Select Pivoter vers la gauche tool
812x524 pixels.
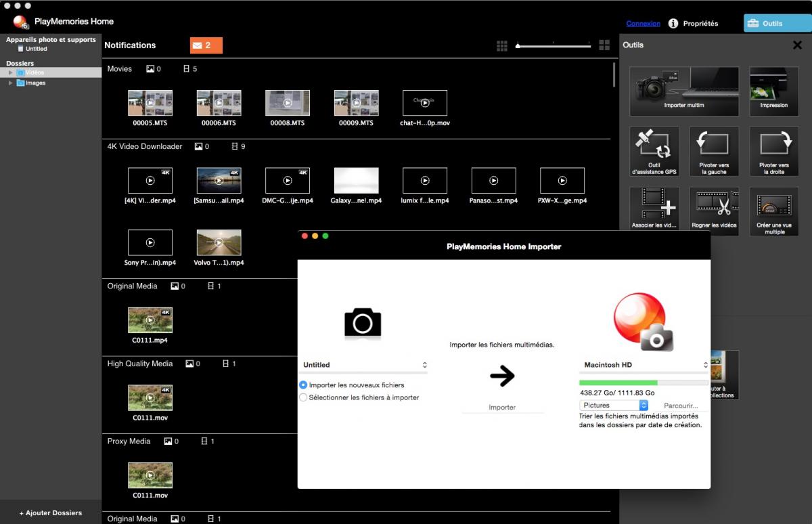(x=714, y=152)
